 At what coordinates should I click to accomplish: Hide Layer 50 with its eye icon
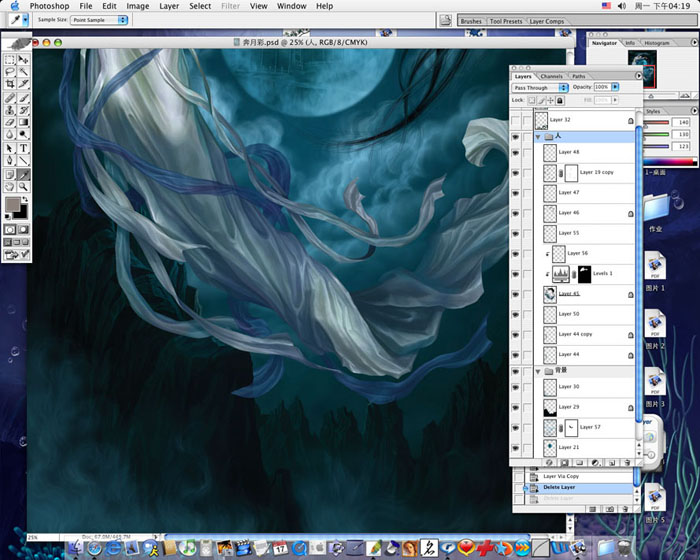pos(516,314)
